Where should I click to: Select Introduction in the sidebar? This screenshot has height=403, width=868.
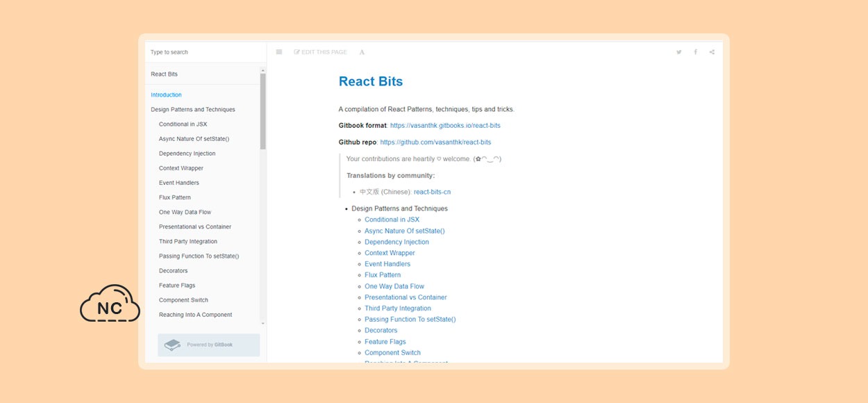tap(166, 95)
